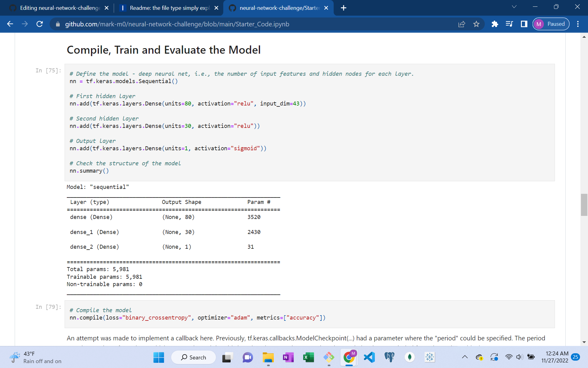Share the current page via share icon
The width and height of the screenshot is (588, 368).
pyautogui.click(x=462, y=24)
